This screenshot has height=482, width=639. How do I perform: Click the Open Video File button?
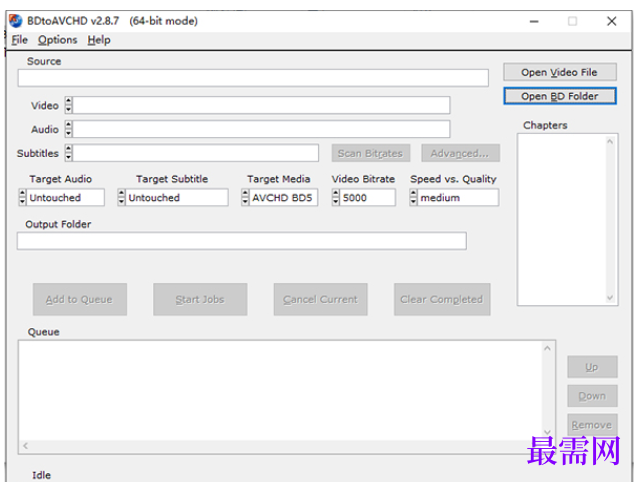coord(560,72)
